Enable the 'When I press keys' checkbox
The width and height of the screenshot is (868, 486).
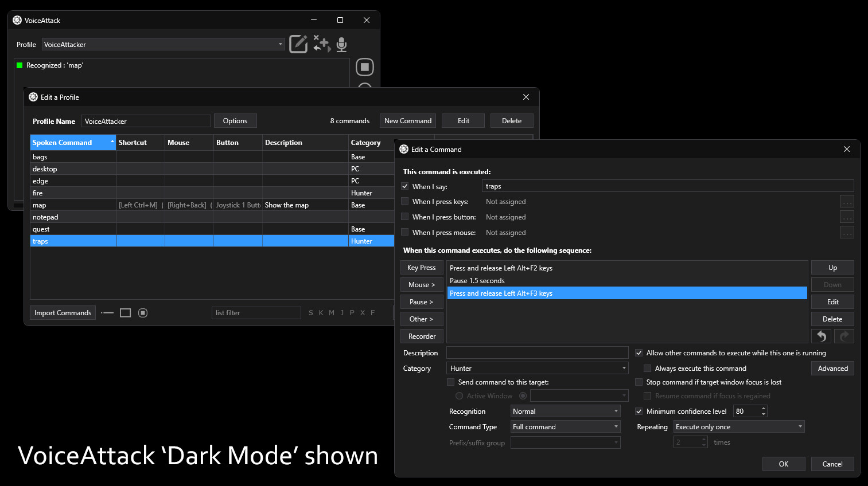[x=404, y=201]
